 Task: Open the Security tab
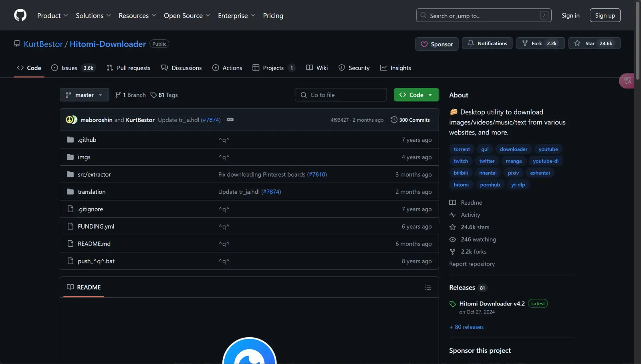pos(354,68)
